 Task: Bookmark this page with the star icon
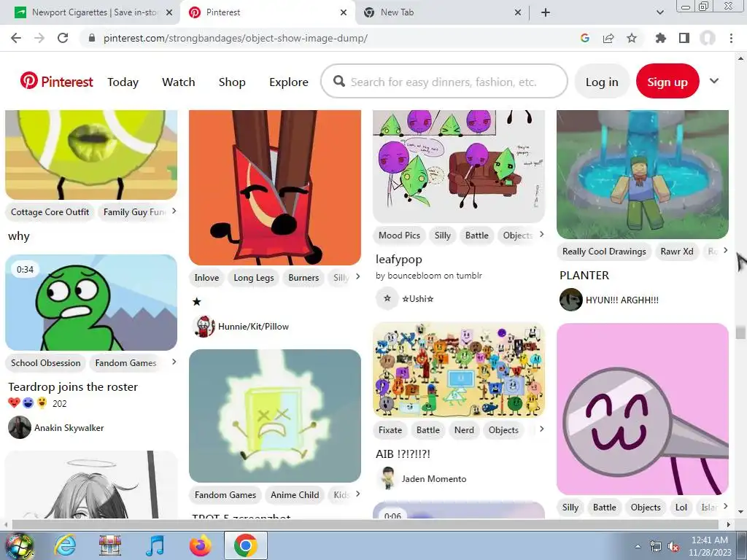coord(632,38)
